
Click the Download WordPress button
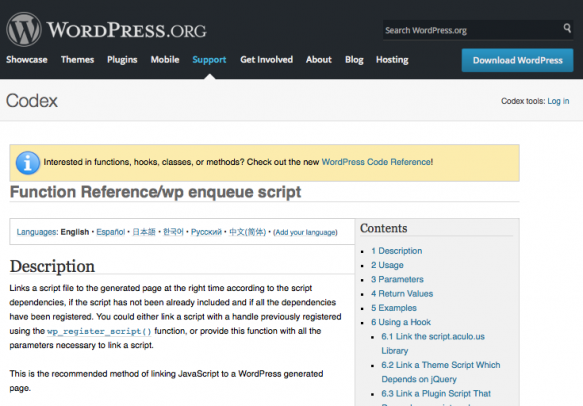pyautogui.click(x=517, y=60)
